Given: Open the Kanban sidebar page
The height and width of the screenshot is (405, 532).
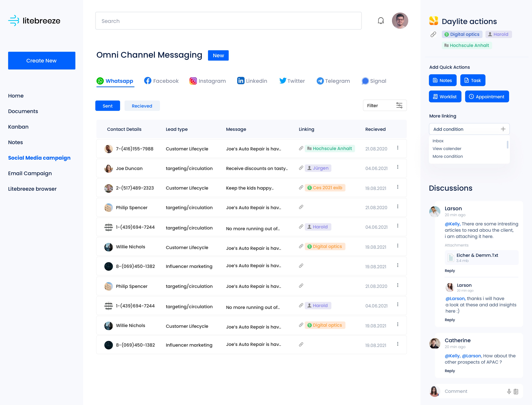Looking at the screenshot, I should [18, 127].
